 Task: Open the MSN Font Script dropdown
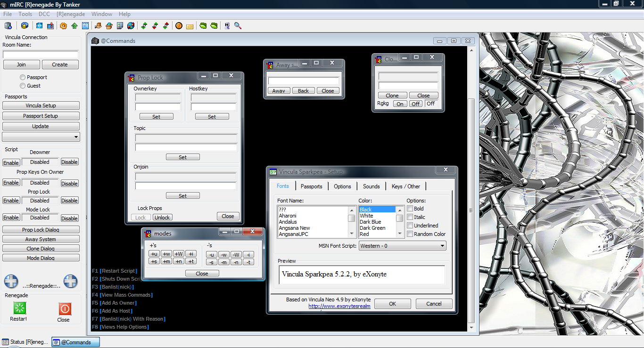point(402,246)
